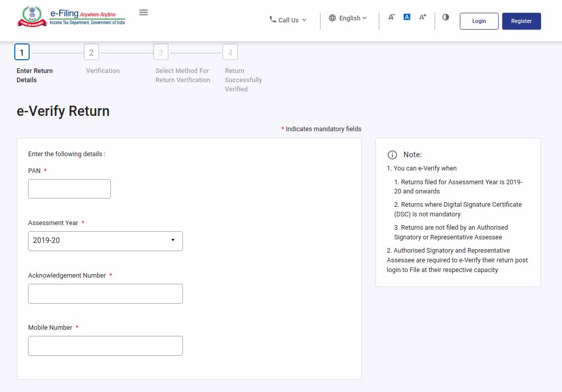
Task: Select step 3 in the progress stepper
Action: click(161, 53)
